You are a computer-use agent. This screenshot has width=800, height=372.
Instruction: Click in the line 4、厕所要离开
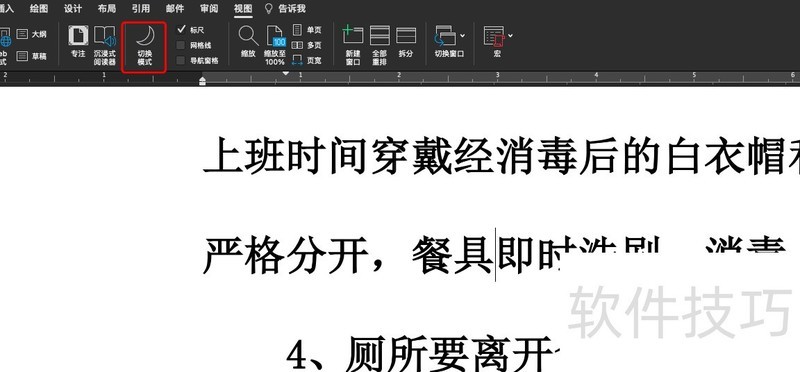coord(423,353)
